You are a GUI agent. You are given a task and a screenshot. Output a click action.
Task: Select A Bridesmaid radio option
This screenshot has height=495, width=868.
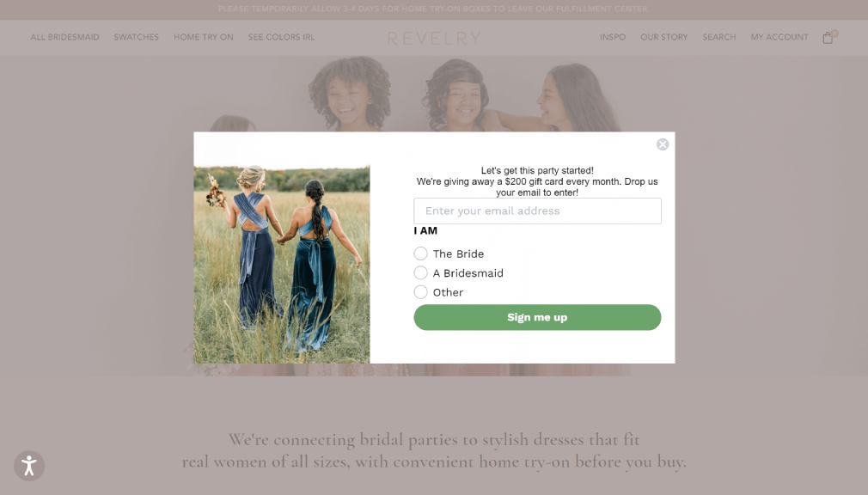[421, 272]
